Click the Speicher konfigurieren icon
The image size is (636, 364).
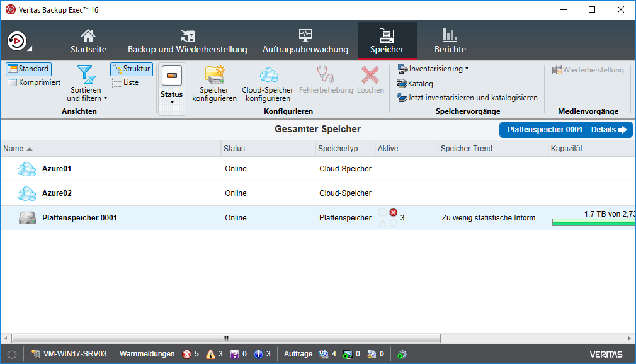click(214, 75)
